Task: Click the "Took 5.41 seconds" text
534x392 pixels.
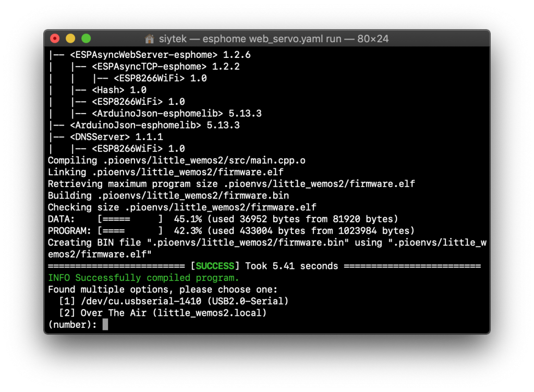Action: point(292,266)
